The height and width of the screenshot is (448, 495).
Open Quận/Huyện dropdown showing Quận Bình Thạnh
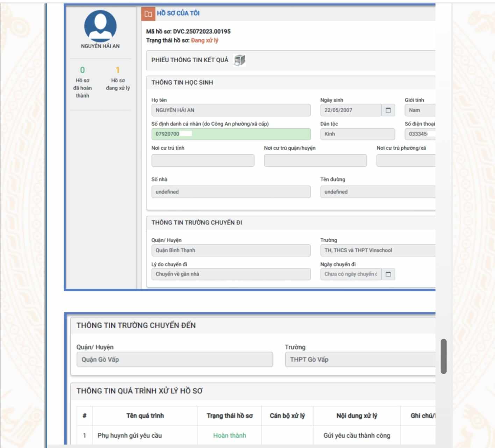[x=231, y=250]
